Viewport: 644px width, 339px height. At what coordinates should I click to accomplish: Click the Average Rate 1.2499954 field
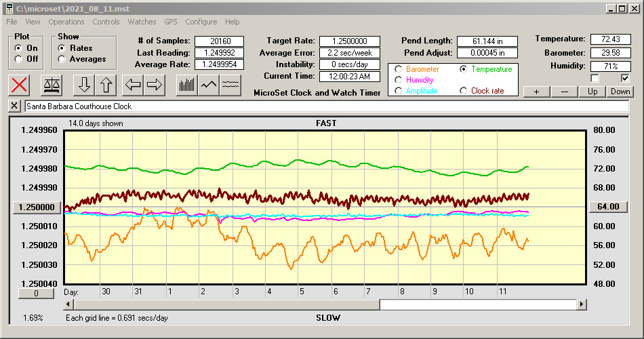[220, 64]
